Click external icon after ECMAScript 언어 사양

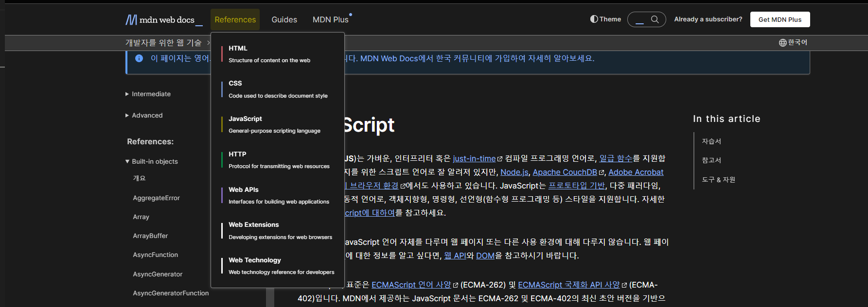pyautogui.click(x=456, y=285)
